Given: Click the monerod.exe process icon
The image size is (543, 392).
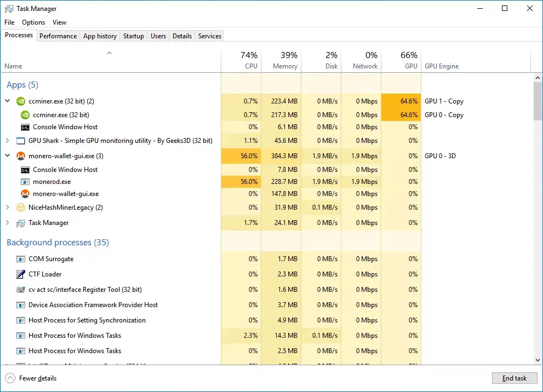Looking at the screenshot, I should pos(25,182).
